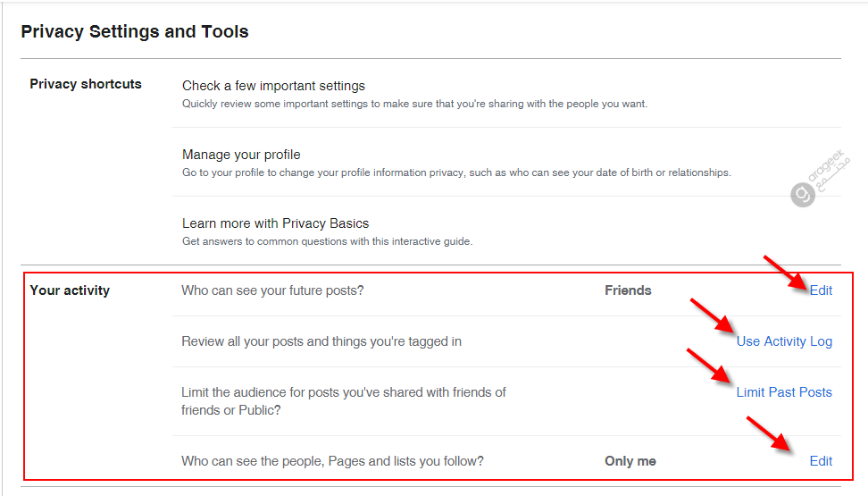
Task: Click the 'Only me' audience value
Action: (630, 461)
